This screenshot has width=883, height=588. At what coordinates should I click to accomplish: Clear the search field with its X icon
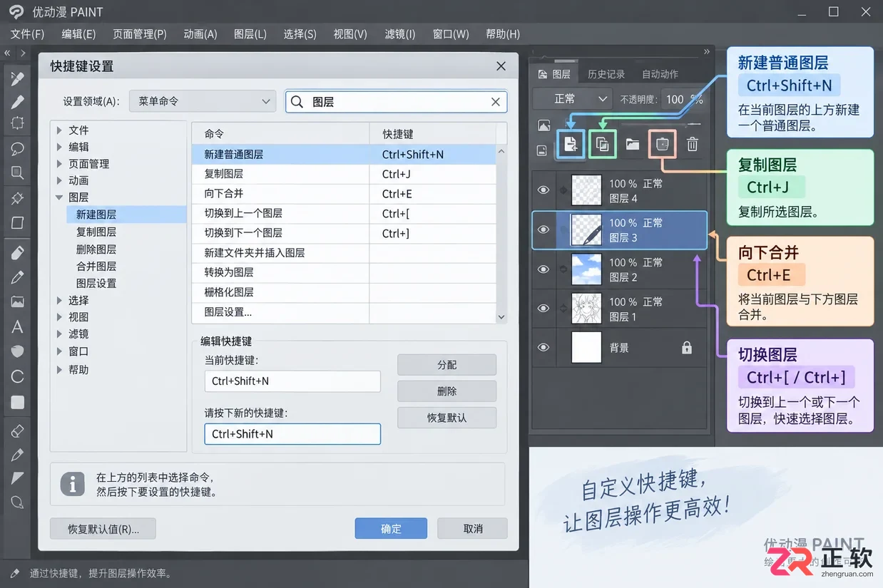[x=496, y=102]
